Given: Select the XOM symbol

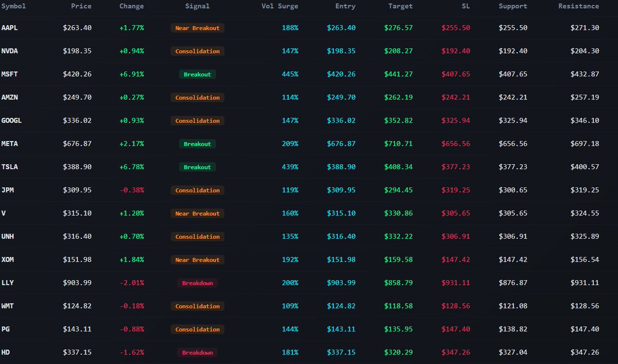Looking at the screenshot, I should click(8, 259).
